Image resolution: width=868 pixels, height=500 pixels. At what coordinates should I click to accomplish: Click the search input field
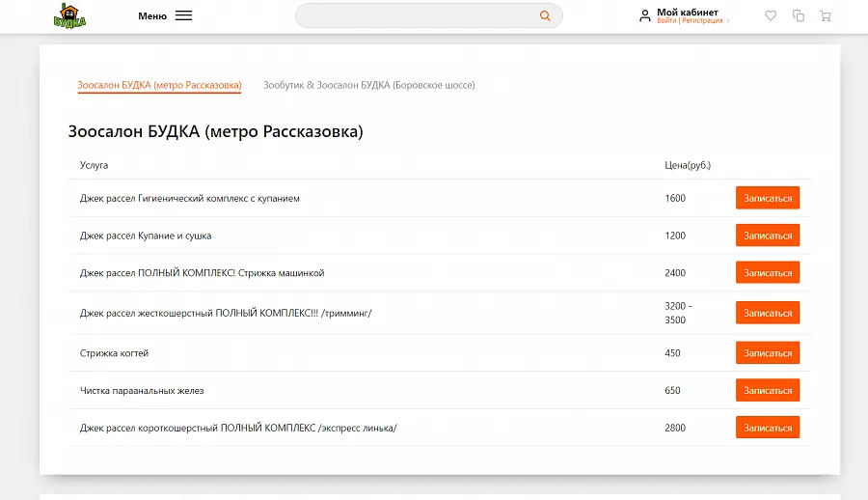tap(429, 15)
